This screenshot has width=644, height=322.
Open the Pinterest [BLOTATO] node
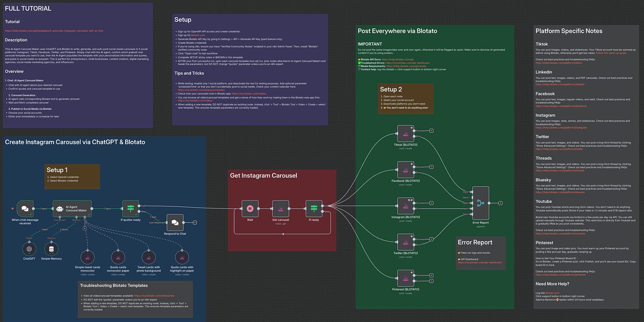pyautogui.click(x=405, y=277)
